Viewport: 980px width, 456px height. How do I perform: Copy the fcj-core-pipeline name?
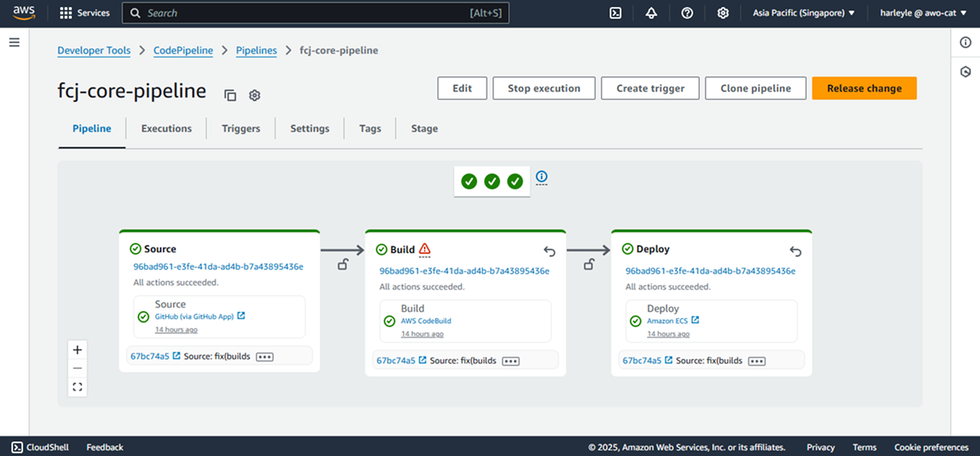pos(230,95)
